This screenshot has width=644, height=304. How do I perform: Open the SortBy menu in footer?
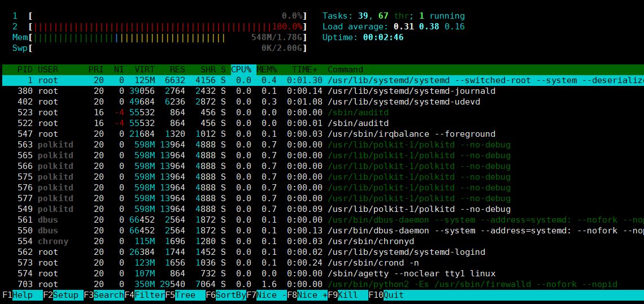point(226,295)
